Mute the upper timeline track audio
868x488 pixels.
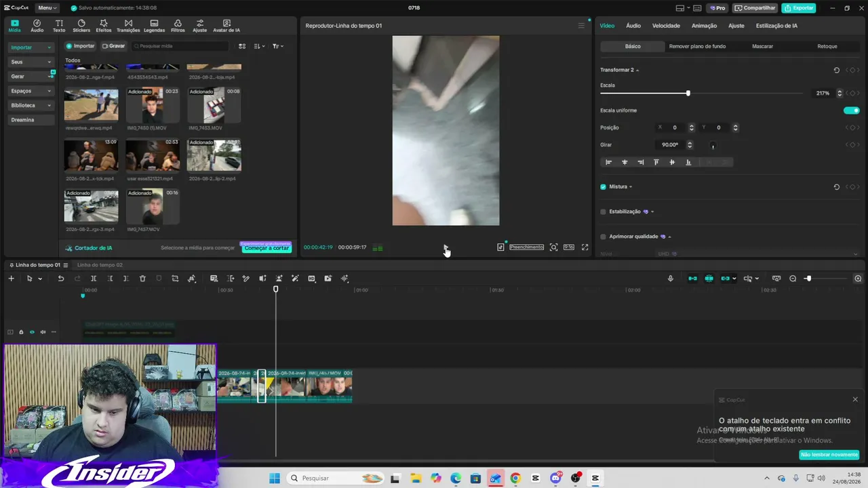[x=43, y=332]
